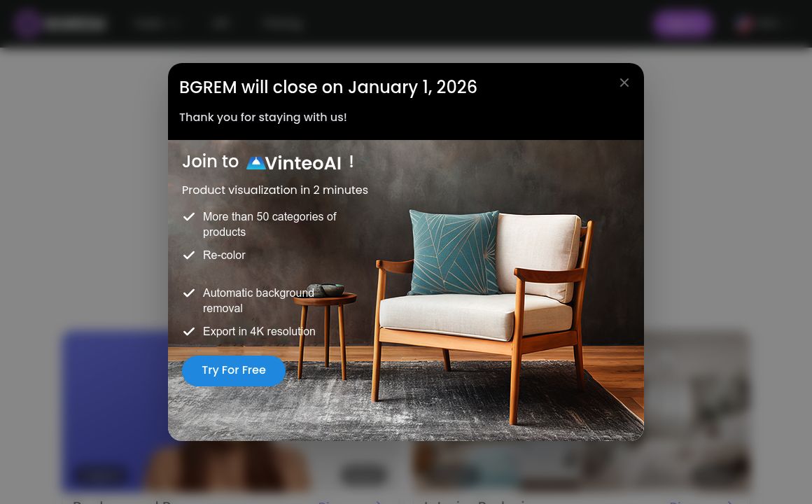Click the Export in 4K resolution text

[x=259, y=332]
